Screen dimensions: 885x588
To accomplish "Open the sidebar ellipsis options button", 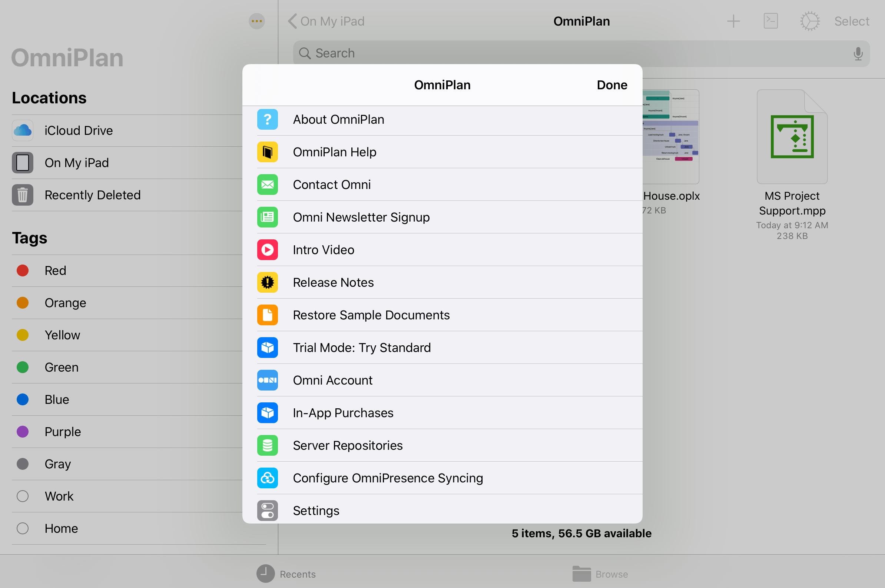I will point(257,21).
